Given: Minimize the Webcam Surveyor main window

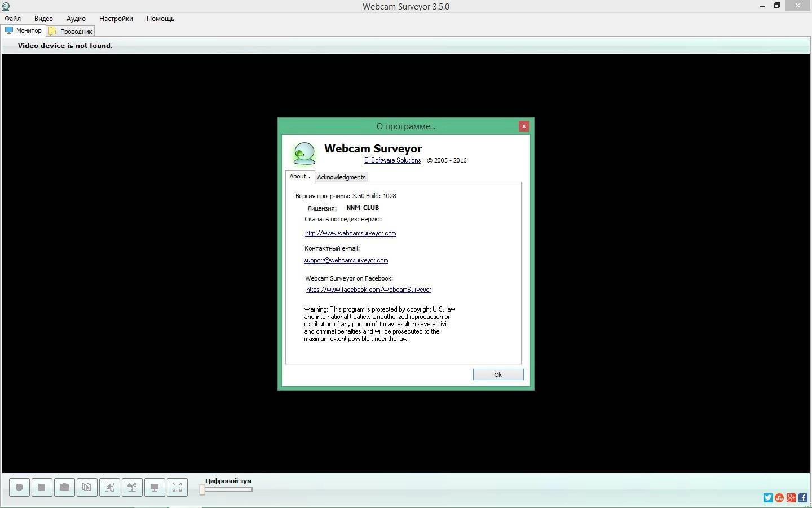Looking at the screenshot, I should pyautogui.click(x=763, y=6).
